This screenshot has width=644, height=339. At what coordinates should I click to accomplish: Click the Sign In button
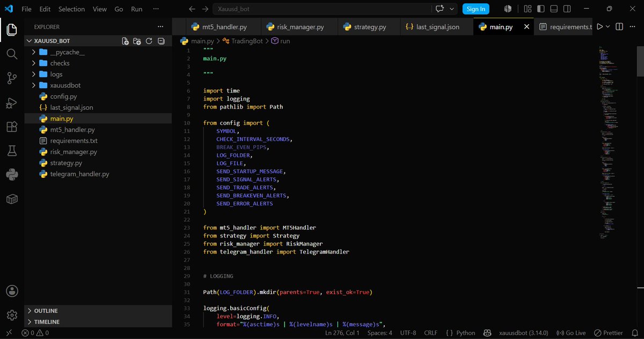[x=476, y=9]
